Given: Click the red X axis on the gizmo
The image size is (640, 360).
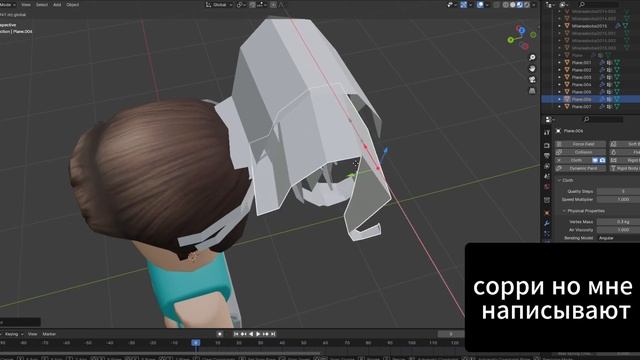Looking at the screenshot, I should pos(525,45).
